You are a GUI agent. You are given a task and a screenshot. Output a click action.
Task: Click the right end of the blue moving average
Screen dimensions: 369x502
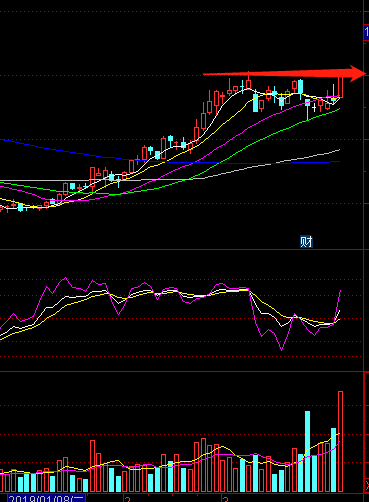click(x=339, y=162)
